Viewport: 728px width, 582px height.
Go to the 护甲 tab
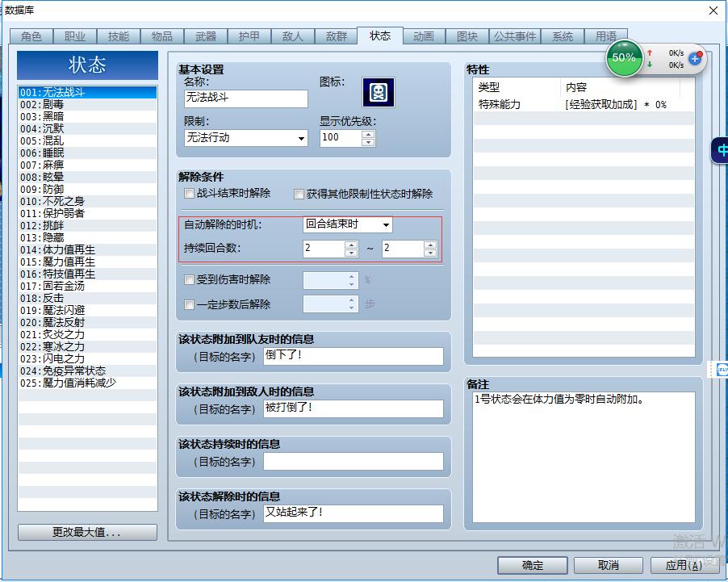tap(249, 36)
